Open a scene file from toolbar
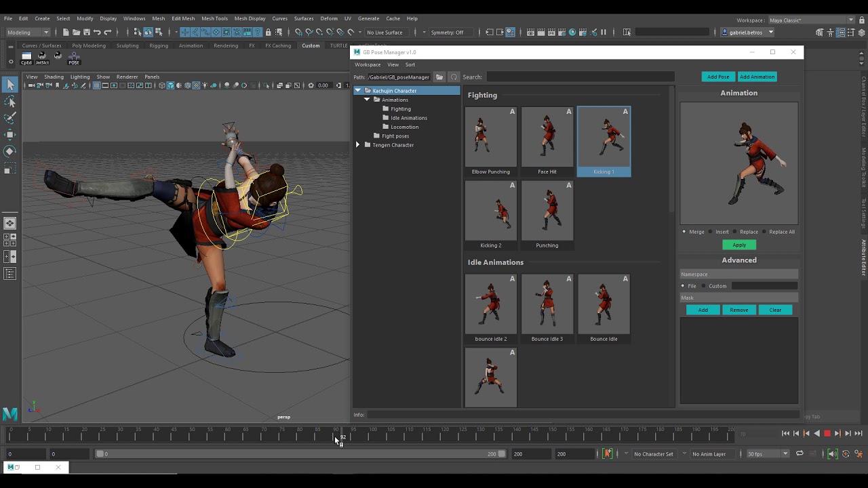Screen dimensions: 868x488 (76, 32)
